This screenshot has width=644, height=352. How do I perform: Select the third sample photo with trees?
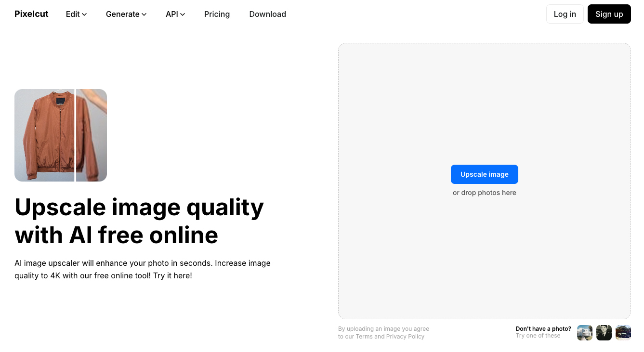click(623, 332)
